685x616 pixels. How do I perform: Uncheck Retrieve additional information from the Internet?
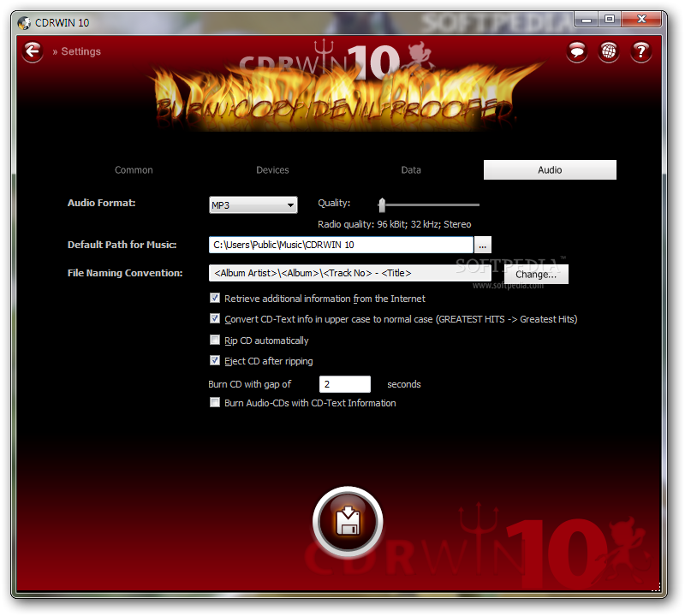pyautogui.click(x=215, y=299)
